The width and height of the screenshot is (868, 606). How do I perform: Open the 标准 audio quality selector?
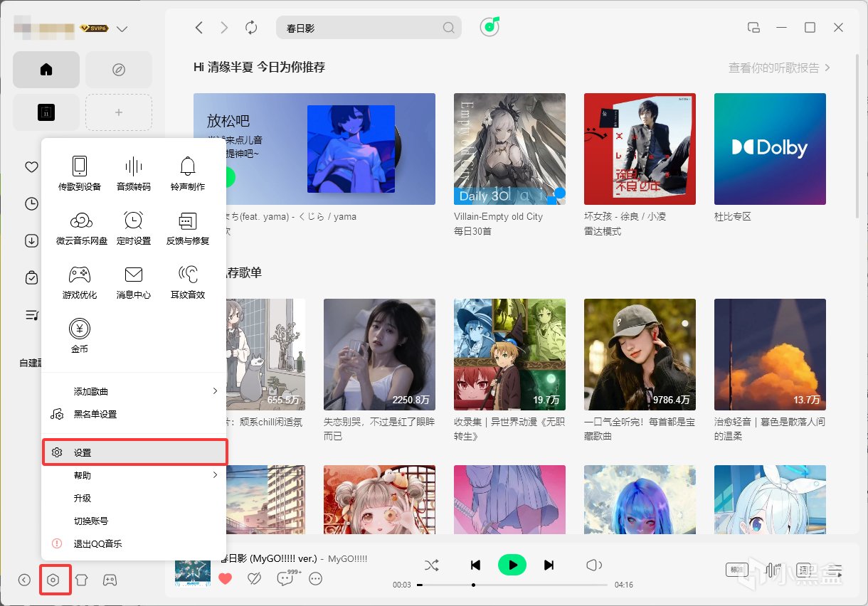point(737,570)
